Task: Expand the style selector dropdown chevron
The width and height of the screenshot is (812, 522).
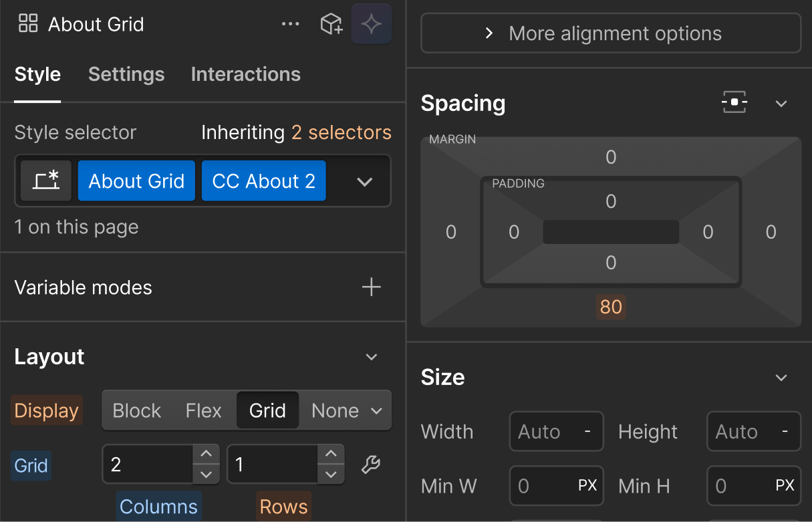Action: [x=364, y=182]
